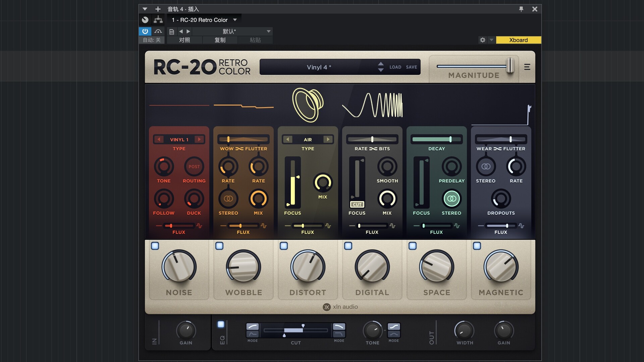This screenshot has width=644, height=362.
Task: Pin the plugin window
Action: pyautogui.click(x=521, y=9)
